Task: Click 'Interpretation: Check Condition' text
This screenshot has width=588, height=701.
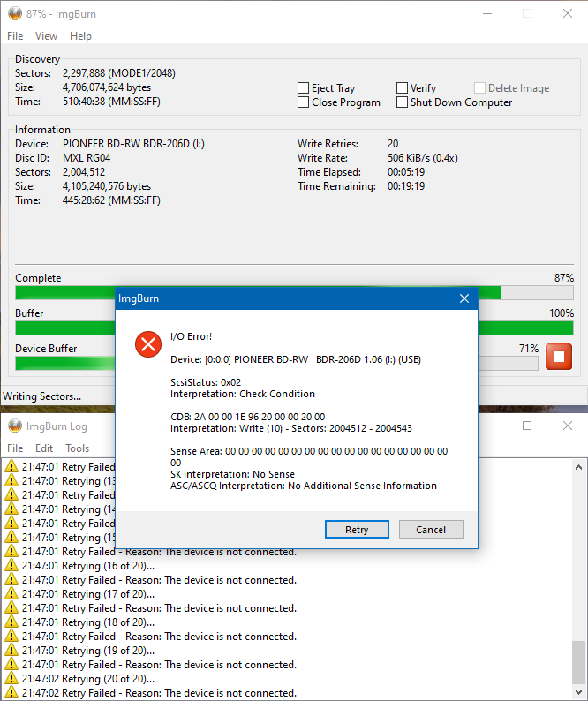Action: pos(243,394)
